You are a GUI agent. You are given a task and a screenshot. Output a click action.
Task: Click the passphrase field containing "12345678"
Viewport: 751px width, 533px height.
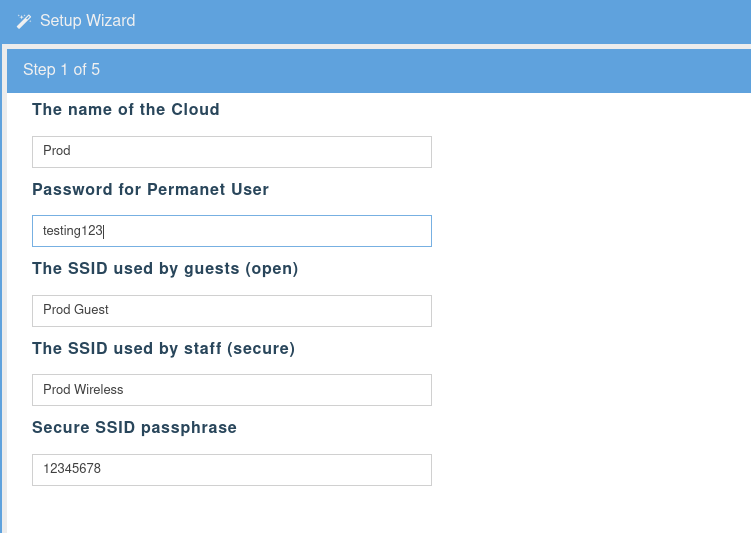[x=231, y=469]
